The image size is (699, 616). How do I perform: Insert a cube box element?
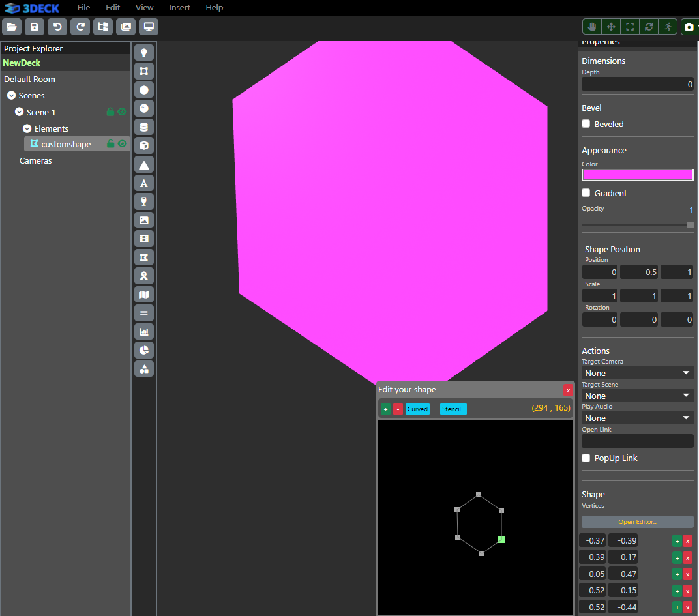coord(144,146)
